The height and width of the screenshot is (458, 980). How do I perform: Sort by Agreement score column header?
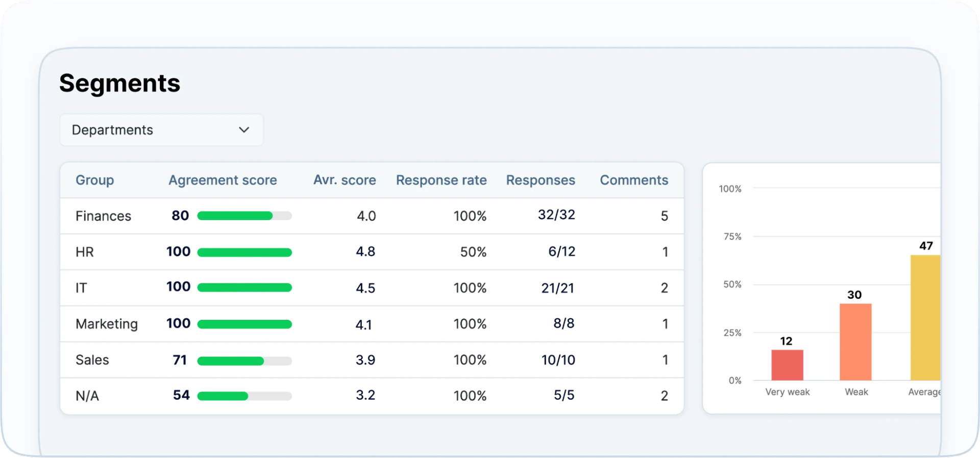(x=223, y=180)
